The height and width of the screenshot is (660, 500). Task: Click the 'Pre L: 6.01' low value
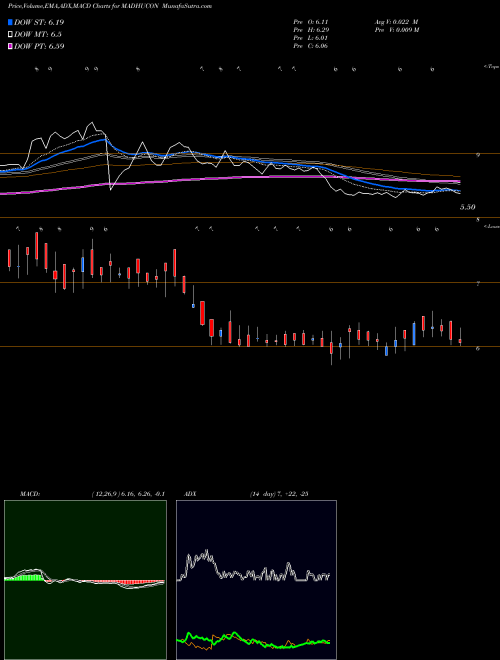pyautogui.click(x=311, y=38)
